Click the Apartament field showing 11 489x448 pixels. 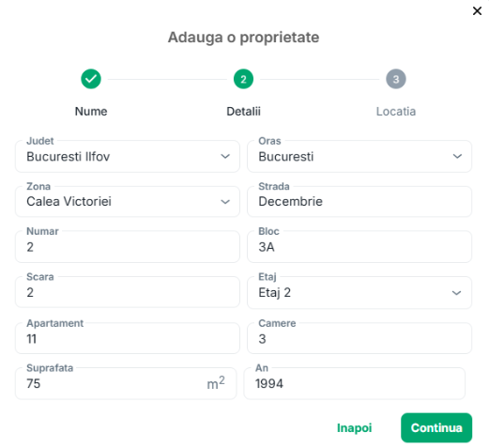click(128, 338)
